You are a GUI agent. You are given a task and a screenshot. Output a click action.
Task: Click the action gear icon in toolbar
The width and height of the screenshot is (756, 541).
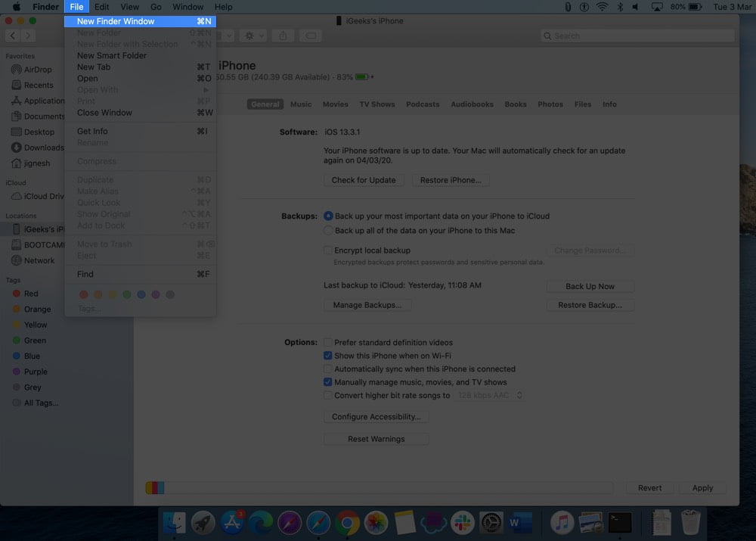249,36
